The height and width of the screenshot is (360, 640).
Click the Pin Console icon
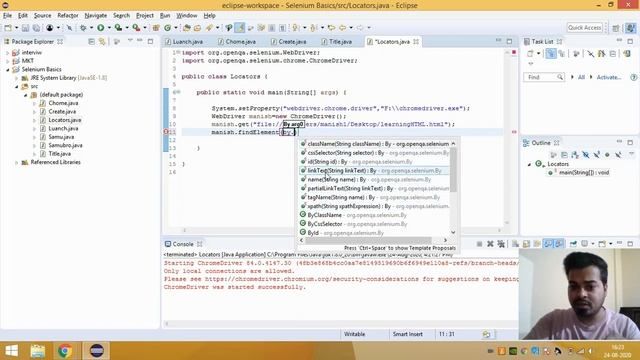(x=573, y=244)
